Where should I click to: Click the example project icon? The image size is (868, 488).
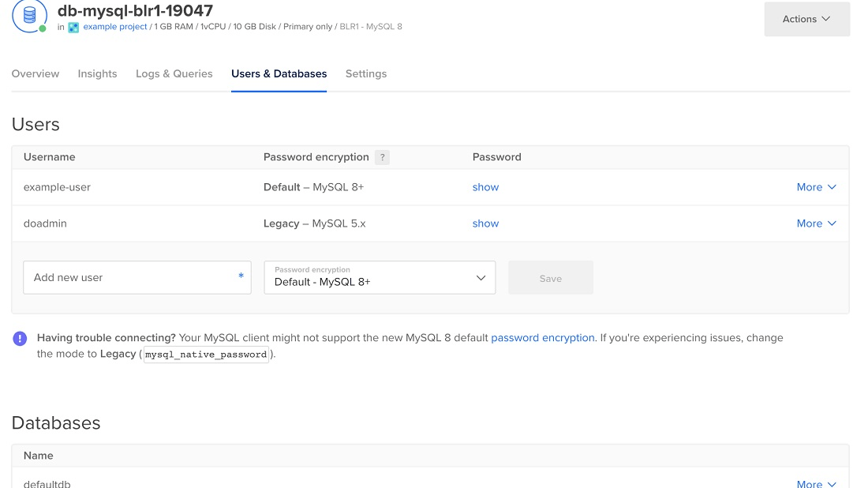click(73, 27)
